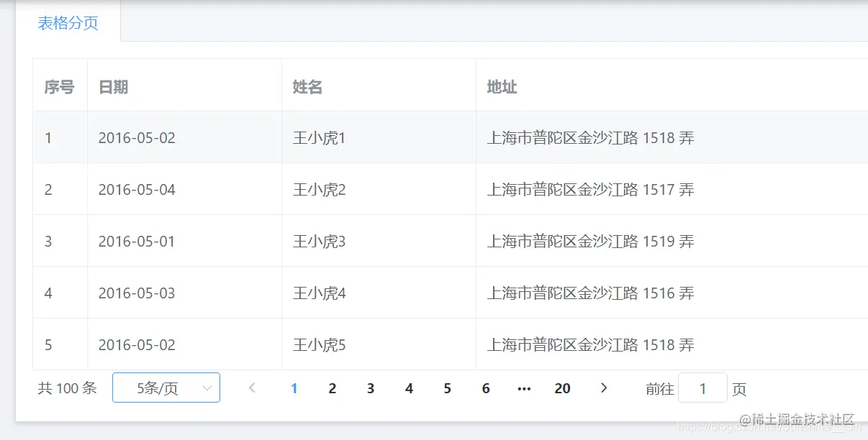Click the 序号 column header
This screenshot has width=868, height=440.
click(x=60, y=86)
